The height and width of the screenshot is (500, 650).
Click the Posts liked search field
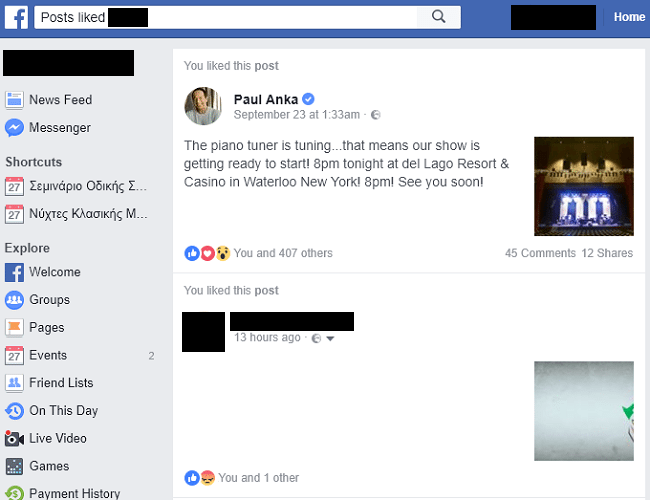pyautogui.click(x=226, y=17)
